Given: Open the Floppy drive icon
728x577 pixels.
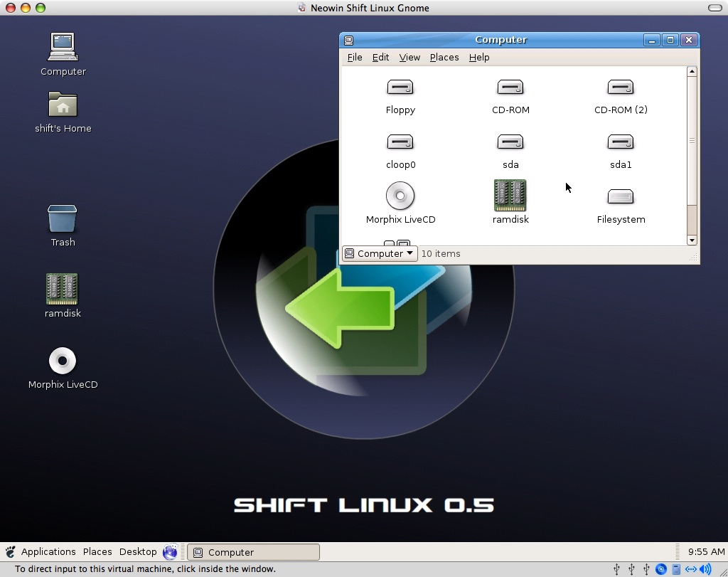Looking at the screenshot, I should (x=400, y=88).
